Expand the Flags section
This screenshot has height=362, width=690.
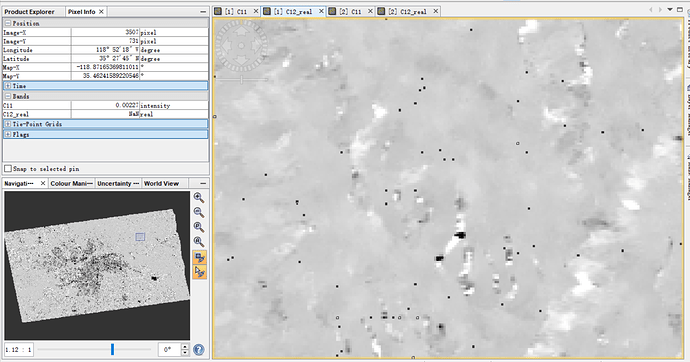8,135
